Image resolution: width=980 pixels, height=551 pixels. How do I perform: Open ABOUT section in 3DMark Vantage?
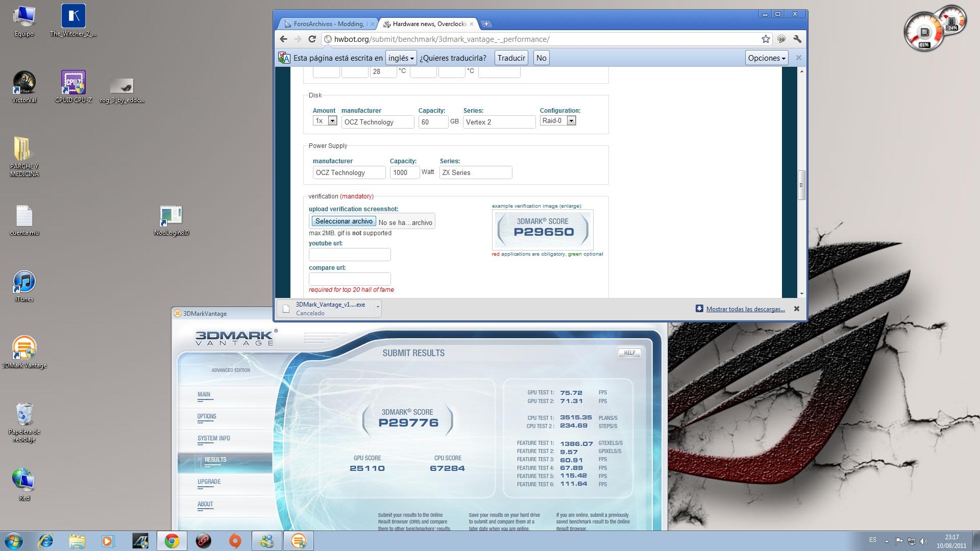point(205,504)
